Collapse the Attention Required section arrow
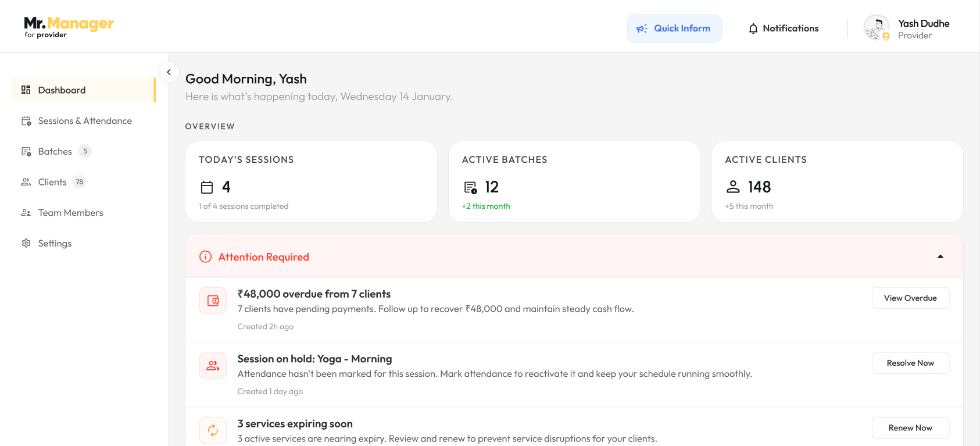Image resolution: width=980 pixels, height=446 pixels. pyautogui.click(x=940, y=256)
